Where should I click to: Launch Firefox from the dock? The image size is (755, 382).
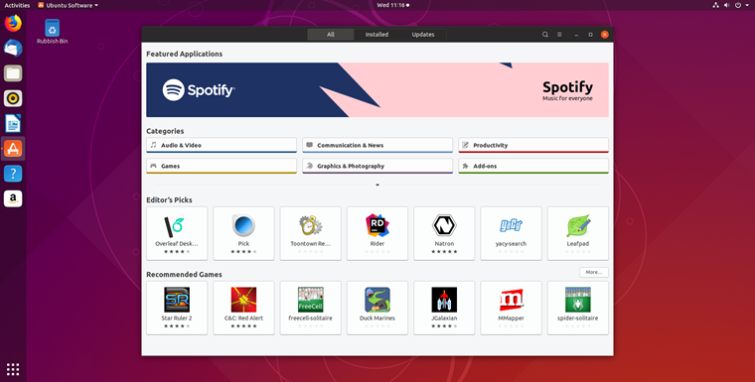coord(13,23)
